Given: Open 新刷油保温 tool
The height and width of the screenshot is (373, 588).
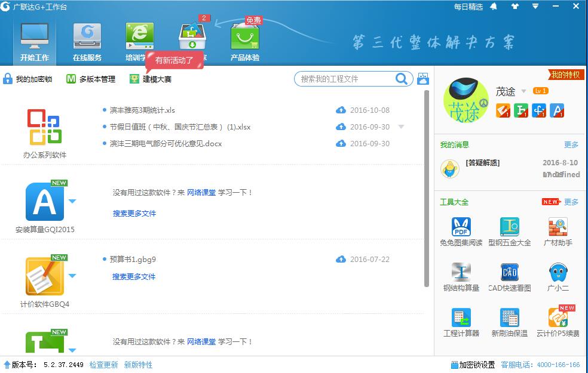Looking at the screenshot, I should coord(510,322).
